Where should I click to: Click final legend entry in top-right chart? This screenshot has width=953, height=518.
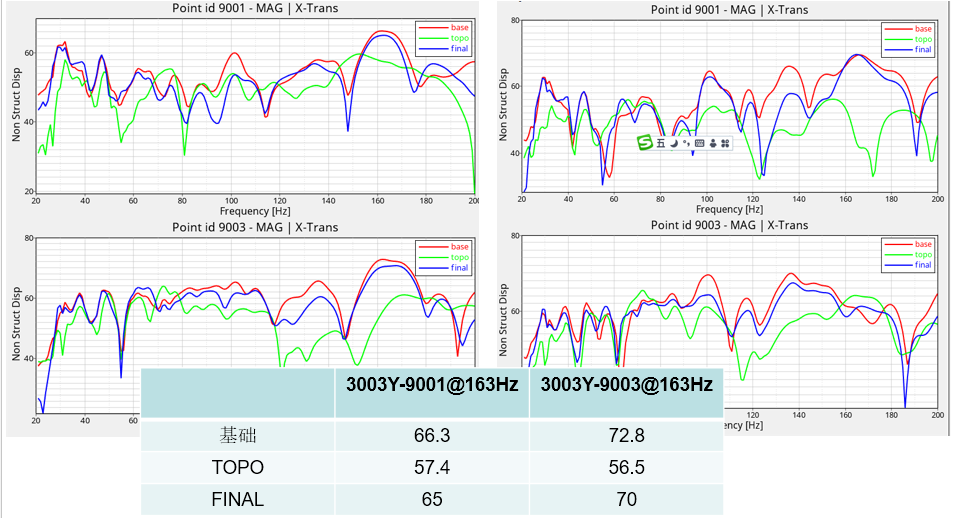click(x=908, y=49)
